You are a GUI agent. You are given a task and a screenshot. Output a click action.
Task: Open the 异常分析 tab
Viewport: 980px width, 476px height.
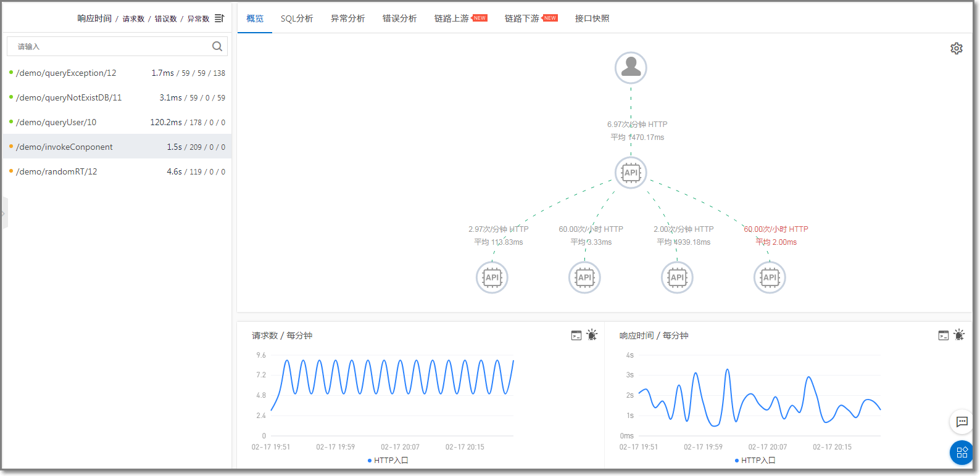[x=348, y=18]
